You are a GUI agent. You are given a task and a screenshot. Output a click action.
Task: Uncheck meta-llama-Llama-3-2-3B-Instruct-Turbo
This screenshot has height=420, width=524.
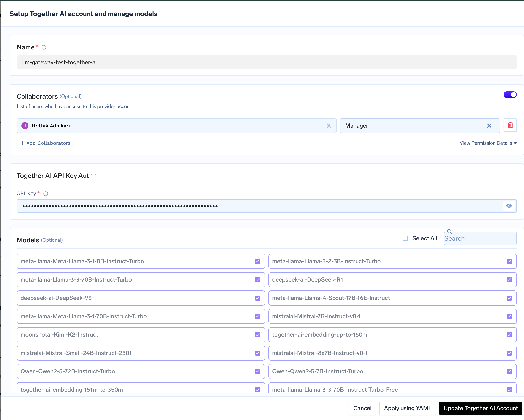click(509, 262)
